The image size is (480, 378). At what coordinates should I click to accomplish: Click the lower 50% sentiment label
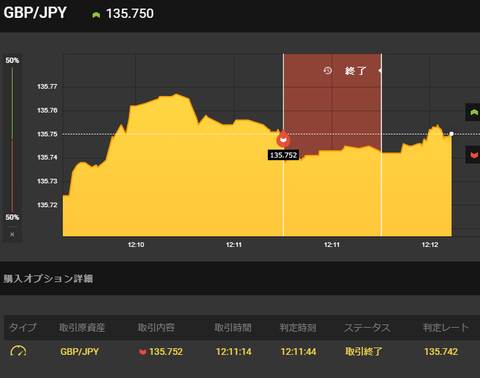click(12, 217)
